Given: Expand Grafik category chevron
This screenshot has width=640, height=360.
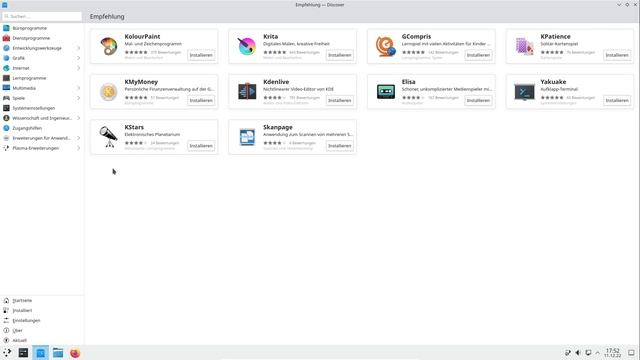Looking at the screenshot, I should 78,58.
